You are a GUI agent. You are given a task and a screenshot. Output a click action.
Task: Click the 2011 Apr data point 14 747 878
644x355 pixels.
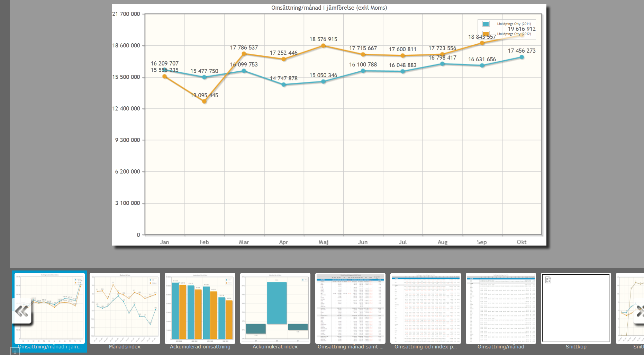(284, 85)
